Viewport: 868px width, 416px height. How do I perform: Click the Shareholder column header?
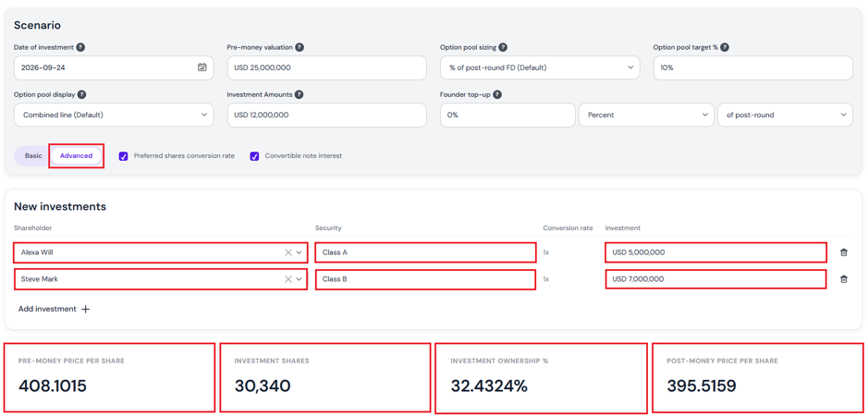pos(32,228)
